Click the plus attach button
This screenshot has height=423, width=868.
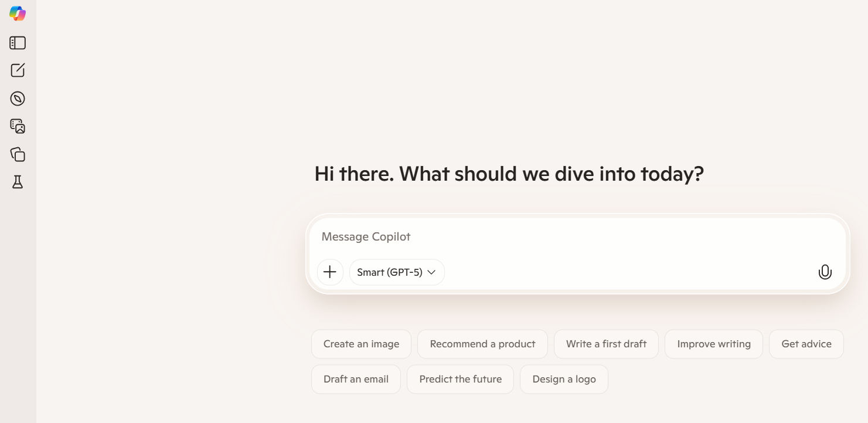point(330,272)
